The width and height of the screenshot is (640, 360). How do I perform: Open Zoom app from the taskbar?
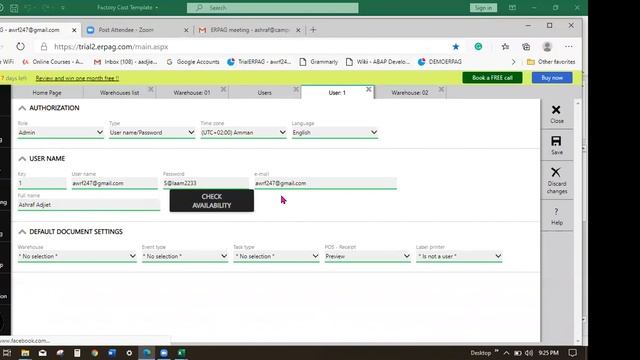click(x=164, y=353)
